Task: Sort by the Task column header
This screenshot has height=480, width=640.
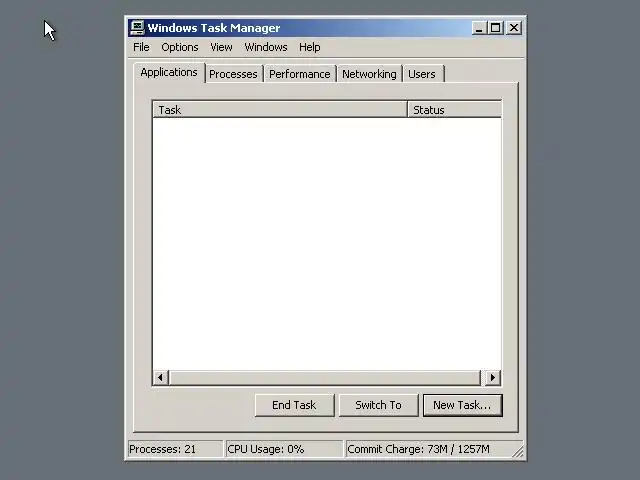Action: point(280,109)
